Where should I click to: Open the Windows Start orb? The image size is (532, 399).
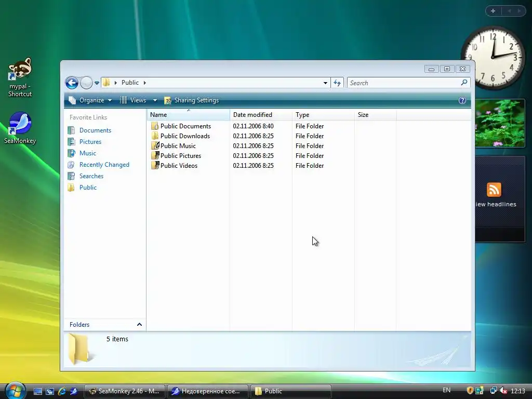coord(15,390)
